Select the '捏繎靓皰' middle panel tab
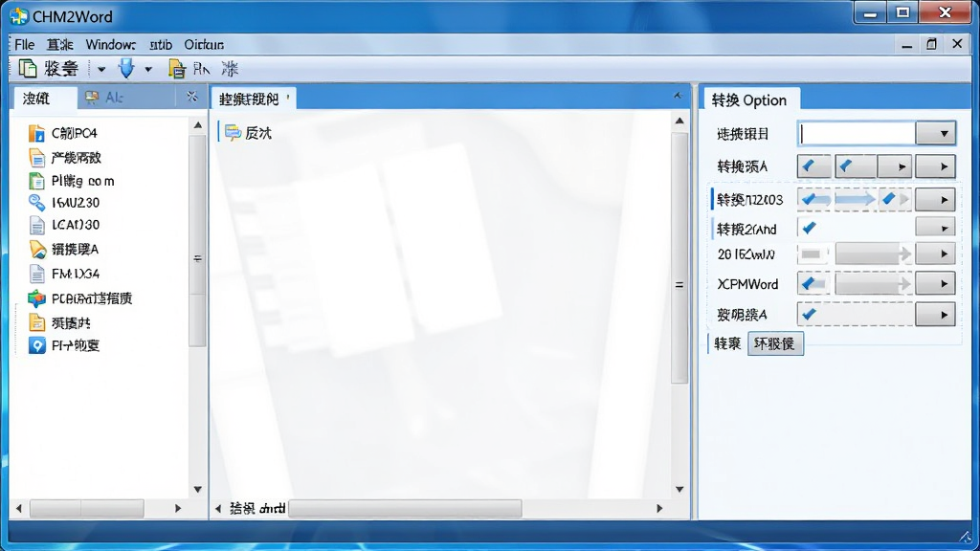The width and height of the screenshot is (980, 551). (253, 99)
